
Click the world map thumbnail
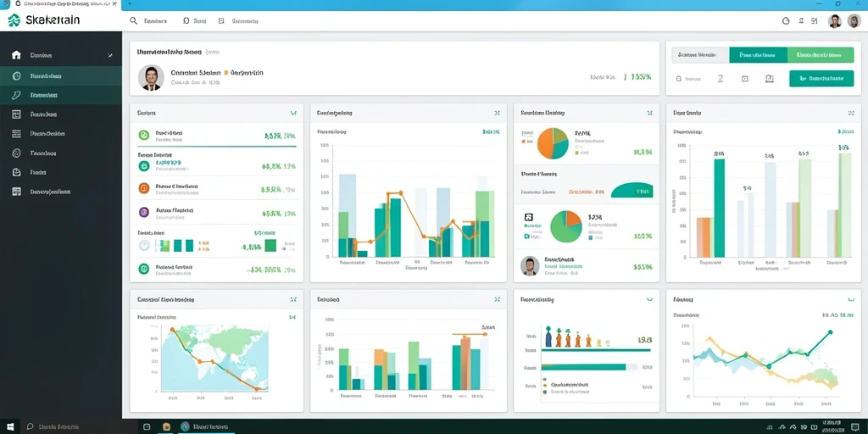point(215,358)
